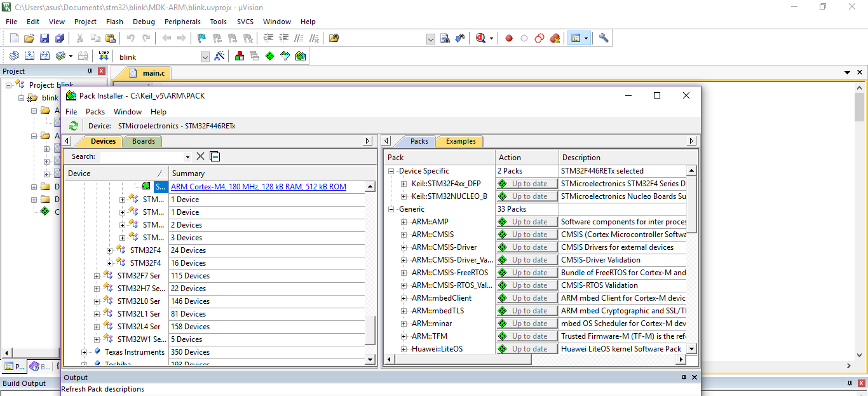Click Up to date for ARM::CMSIS-FreeRTOS
This screenshot has height=396, width=868.
click(x=527, y=273)
